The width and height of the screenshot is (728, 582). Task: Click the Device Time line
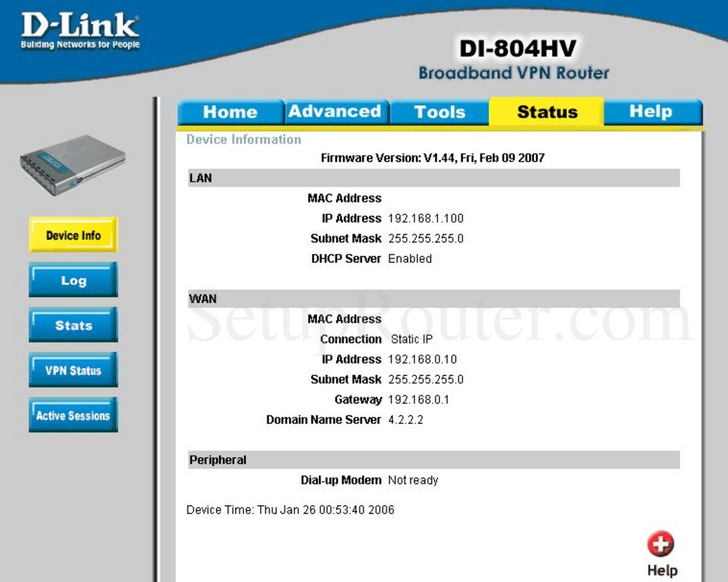[x=290, y=510]
